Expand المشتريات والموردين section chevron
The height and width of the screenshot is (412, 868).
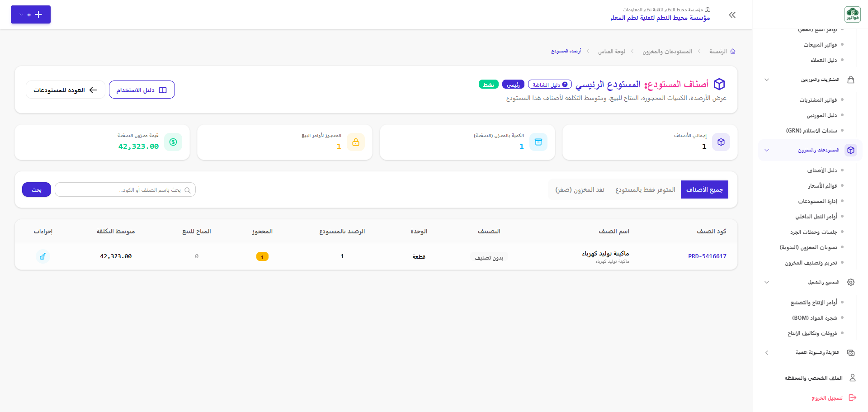click(767, 80)
